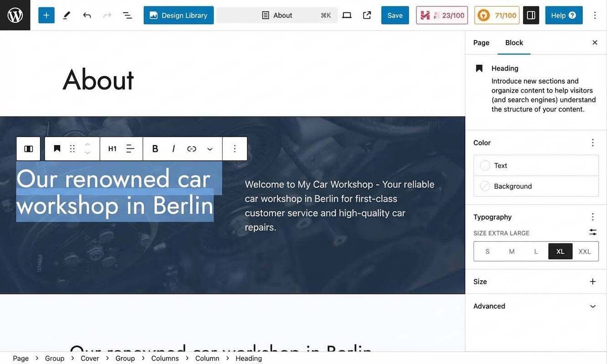This screenshot has height=364, width=607.
Task: Click the Undo arrow in toolbar
Action: pyautogui.click(x=87, y=15)
